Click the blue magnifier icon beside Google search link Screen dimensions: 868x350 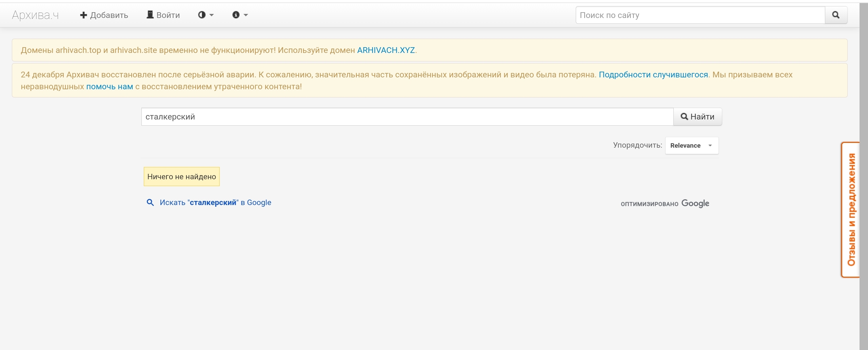click(x=150, y=203)
